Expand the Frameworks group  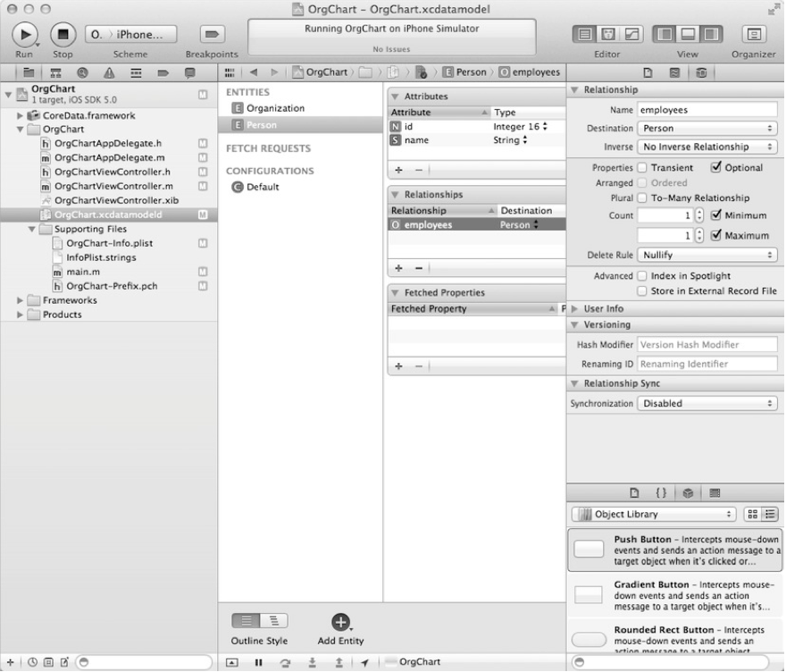(x=20, y=300)
